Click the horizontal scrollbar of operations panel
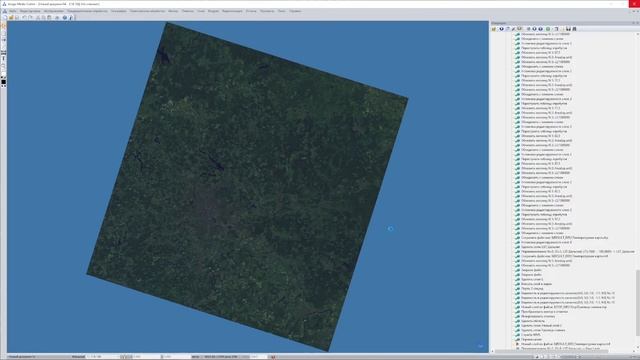 coord(551,351)
